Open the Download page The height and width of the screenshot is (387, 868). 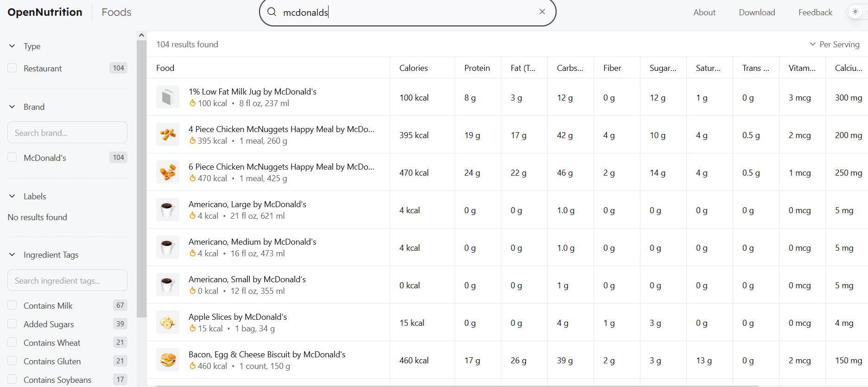click(757, 13)
